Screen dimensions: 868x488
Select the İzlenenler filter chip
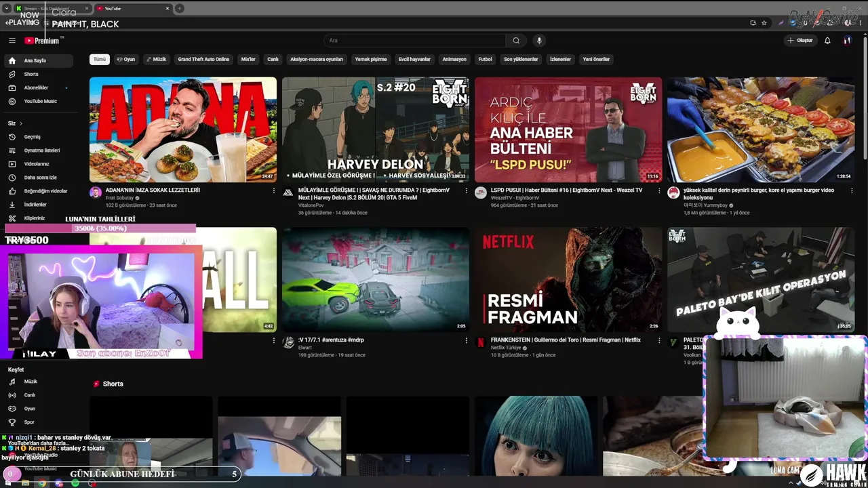(560, 60)
